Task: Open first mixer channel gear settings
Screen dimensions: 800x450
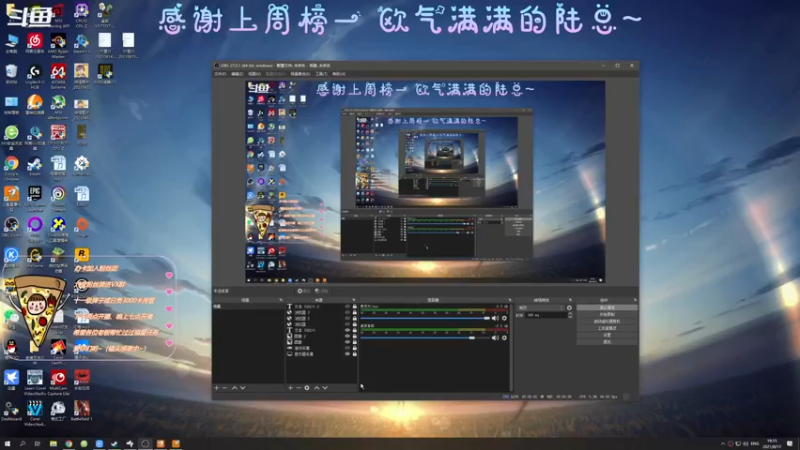Action: pos(505,318)
